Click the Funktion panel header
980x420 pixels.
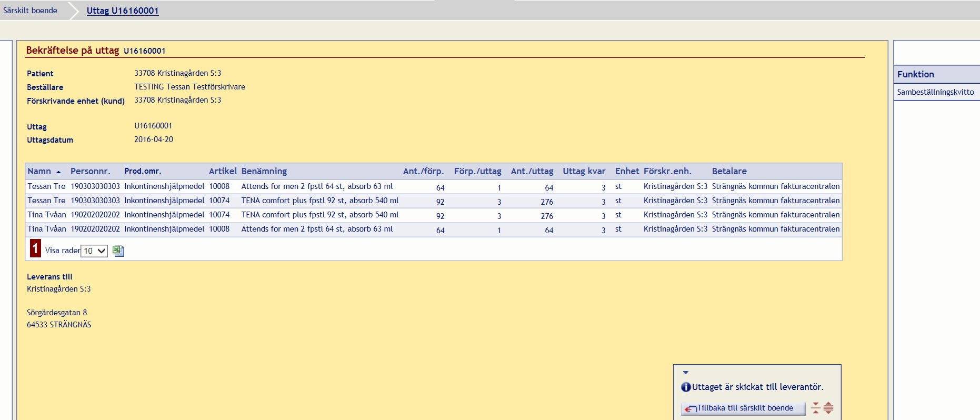point(937,74)
